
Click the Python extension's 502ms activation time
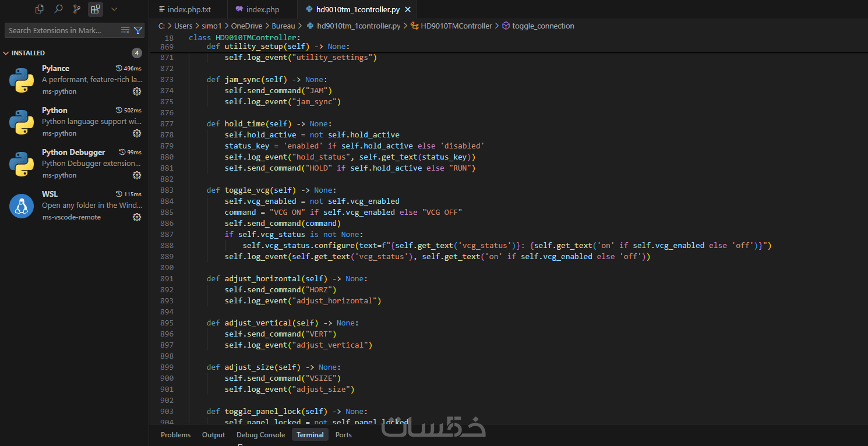[129, 111]
